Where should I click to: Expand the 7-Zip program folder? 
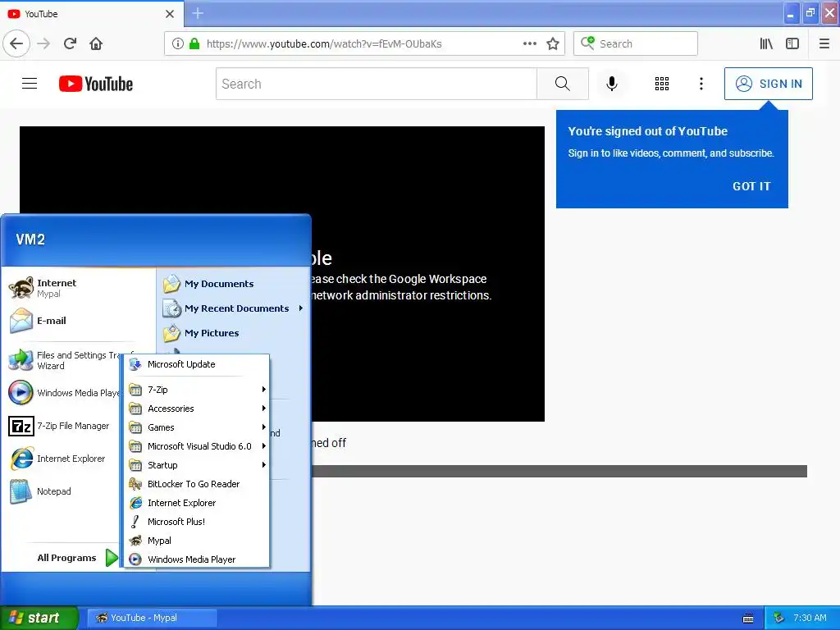(197, 390)
